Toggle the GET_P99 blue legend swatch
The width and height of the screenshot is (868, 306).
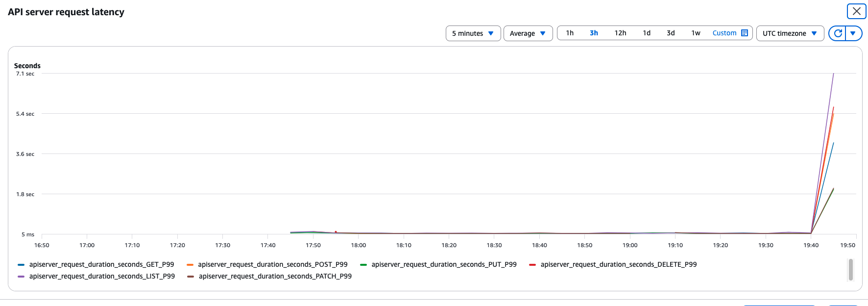tap(21, 265)
